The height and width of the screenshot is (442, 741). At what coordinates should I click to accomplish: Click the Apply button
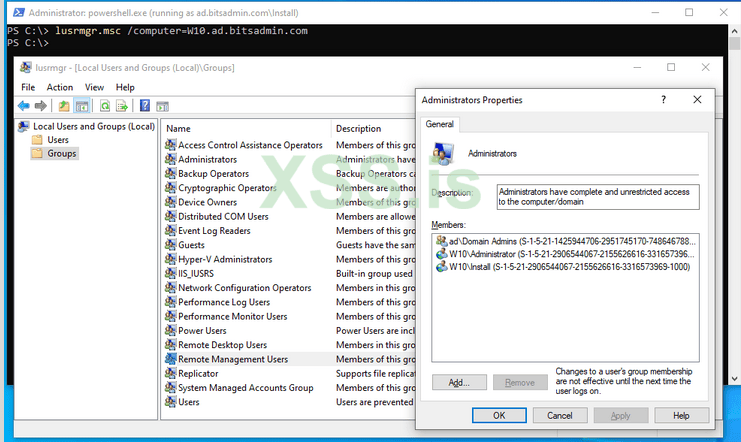(x=620, y=416)
